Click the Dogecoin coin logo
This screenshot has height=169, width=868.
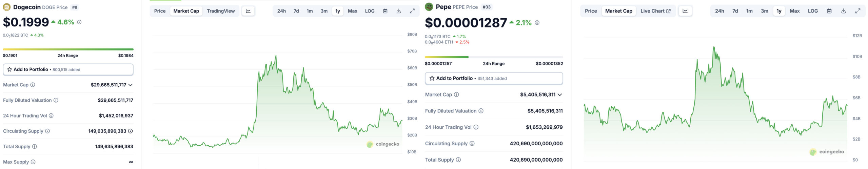pyautogui.click(x=6, y=7)
